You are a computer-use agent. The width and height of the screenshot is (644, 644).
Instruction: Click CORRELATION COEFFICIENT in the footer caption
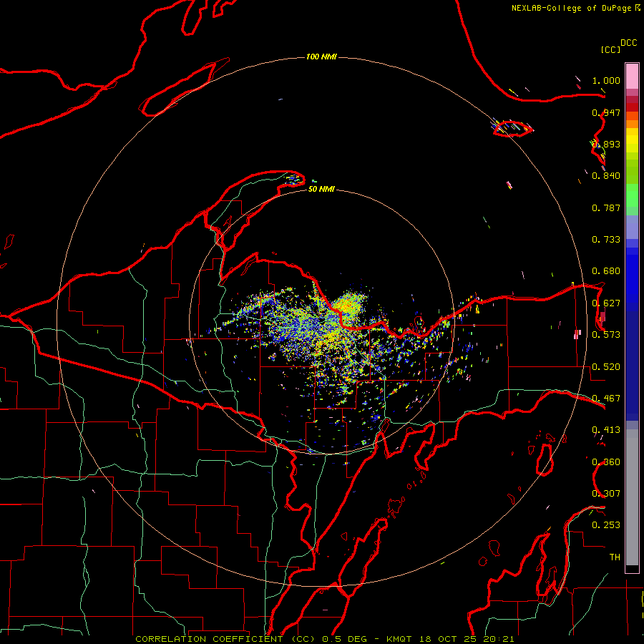[x=210, y=639]
